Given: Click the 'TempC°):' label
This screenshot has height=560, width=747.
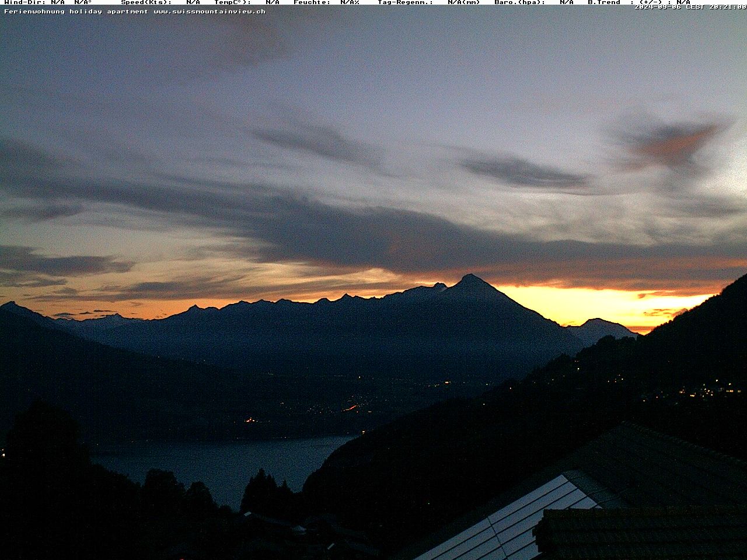Looking at the screenshot, I should pyautogui.click(x=233, y=2).
